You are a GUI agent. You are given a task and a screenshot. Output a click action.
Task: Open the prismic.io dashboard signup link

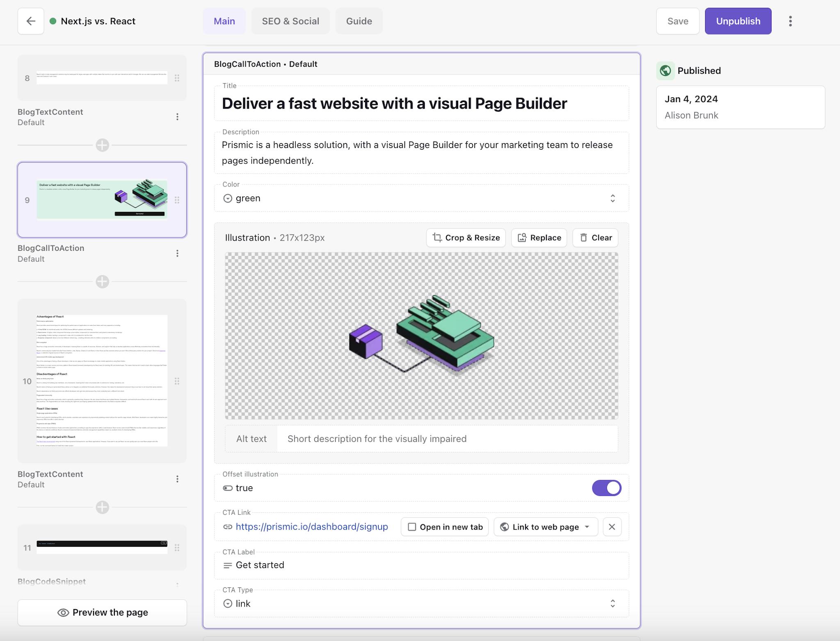312,527
